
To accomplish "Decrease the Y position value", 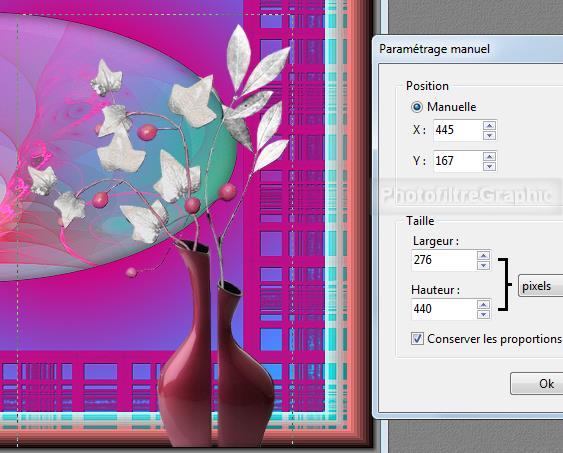I will click(489, 166).
